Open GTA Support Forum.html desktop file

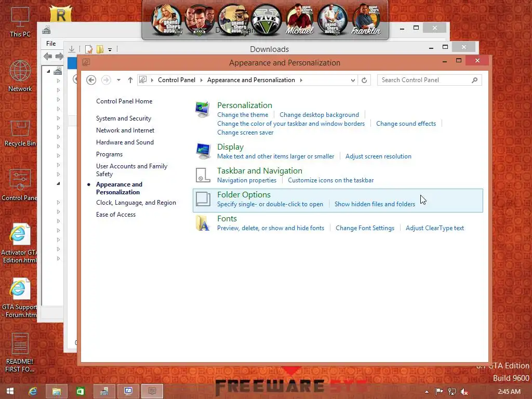pyautogui.click(x=19, y=298)
